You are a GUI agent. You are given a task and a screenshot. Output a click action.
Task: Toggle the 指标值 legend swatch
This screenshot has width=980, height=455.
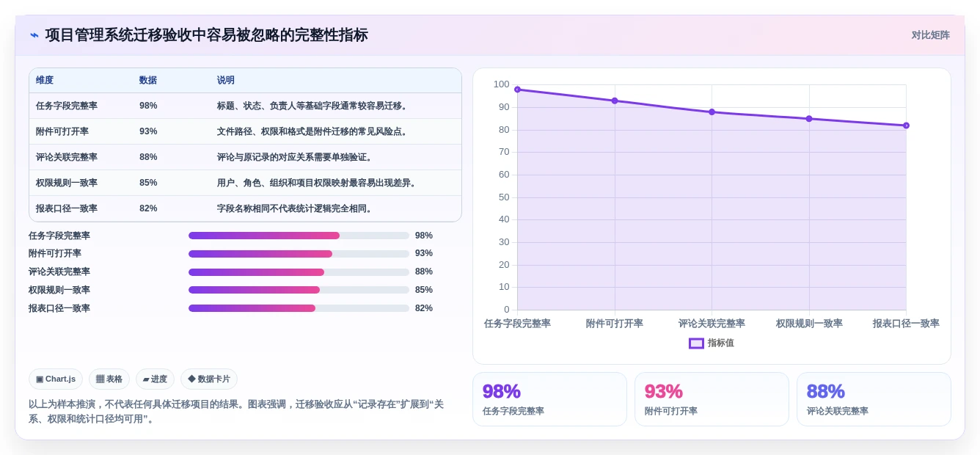point(696,343)
